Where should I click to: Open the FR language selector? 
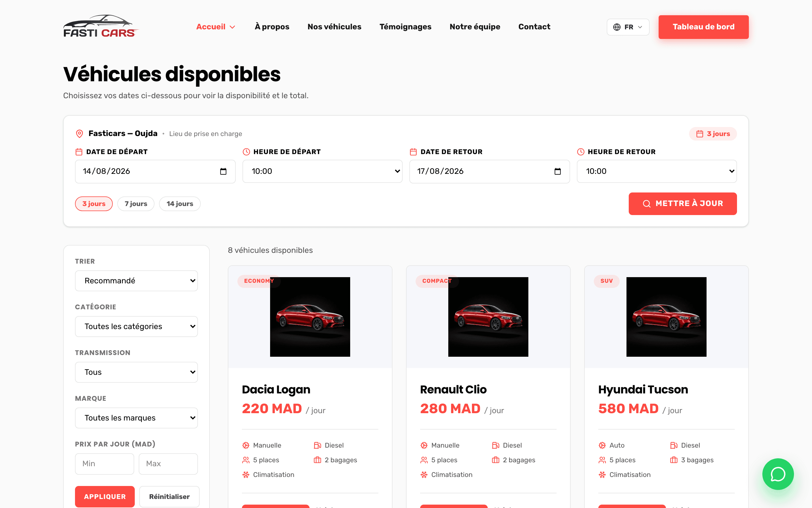click(628, 27)
